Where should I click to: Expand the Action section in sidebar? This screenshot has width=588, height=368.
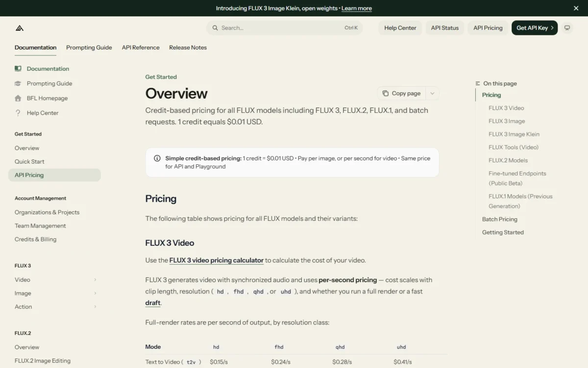(95, 307)
